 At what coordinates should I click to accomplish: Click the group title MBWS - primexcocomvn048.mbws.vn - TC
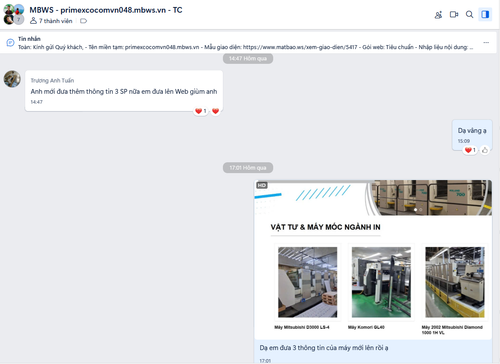pyautogui.click(x=106, y=10)
